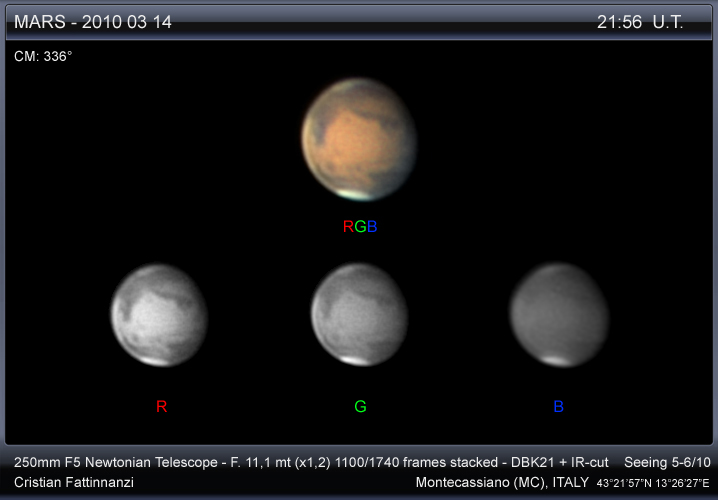718x500 pixels.
Task: Click the red channel Mars image
Action: [x=159, y=315]
